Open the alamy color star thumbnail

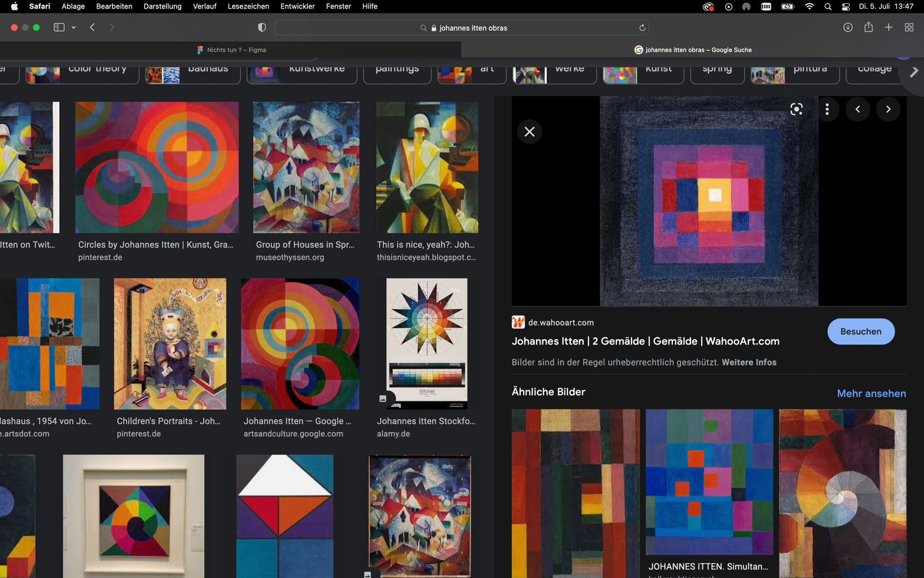(427, 344)
